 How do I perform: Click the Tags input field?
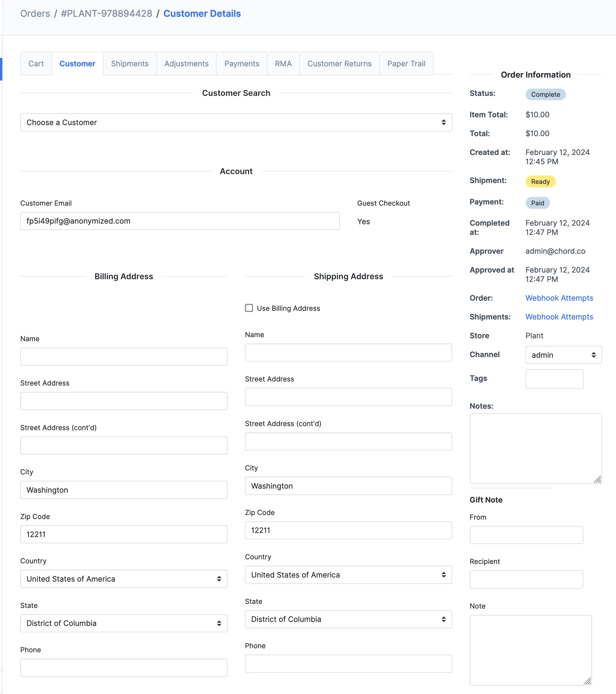[554, 379]
